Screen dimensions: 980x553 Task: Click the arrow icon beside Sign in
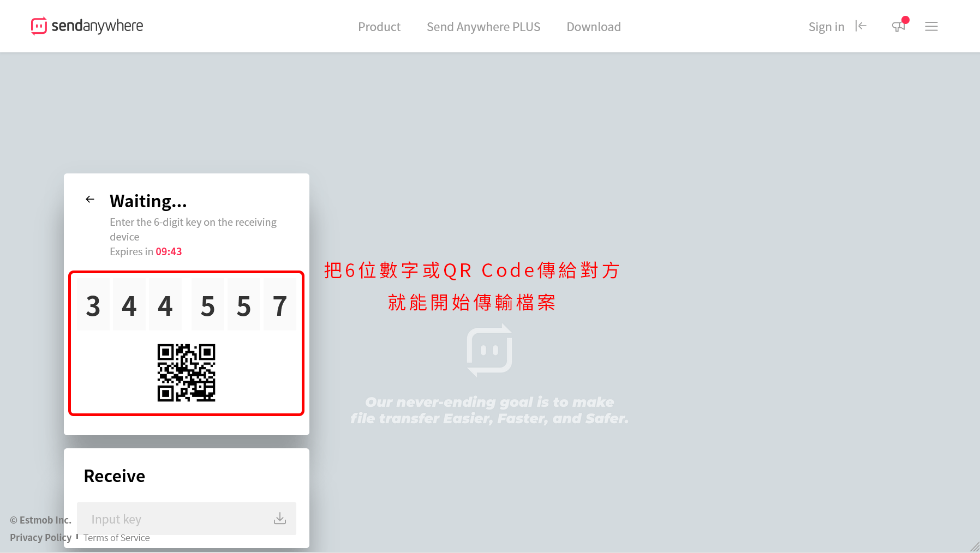point(861,26)
